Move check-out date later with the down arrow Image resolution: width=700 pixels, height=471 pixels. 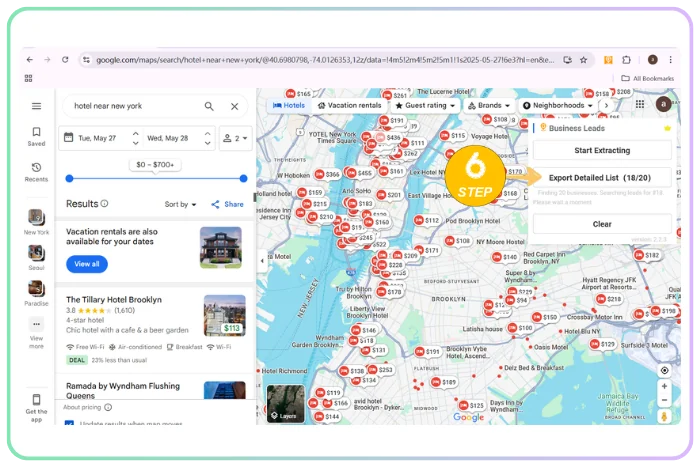tap(208, 143)
